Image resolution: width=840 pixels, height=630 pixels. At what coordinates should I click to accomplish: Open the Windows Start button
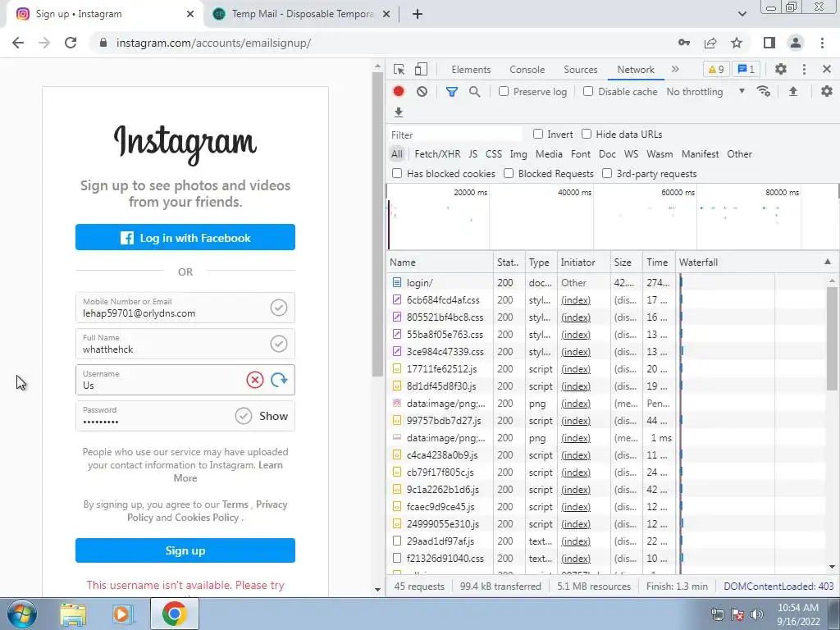point(22,614)
